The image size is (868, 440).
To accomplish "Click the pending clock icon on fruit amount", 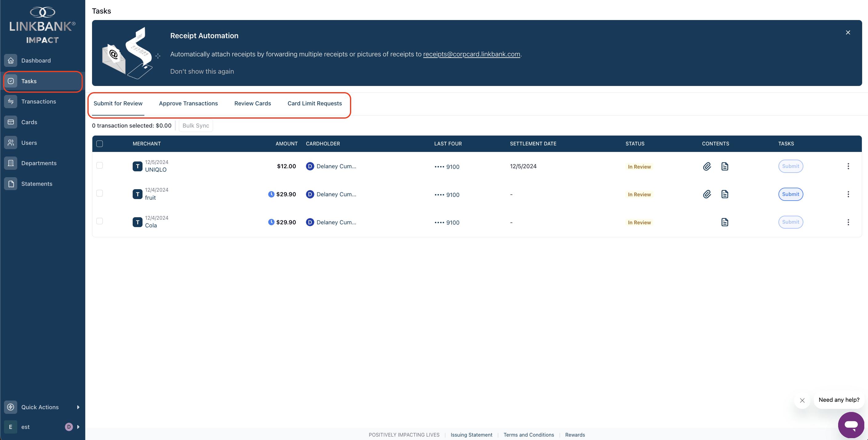I will (x=271, y=194).
